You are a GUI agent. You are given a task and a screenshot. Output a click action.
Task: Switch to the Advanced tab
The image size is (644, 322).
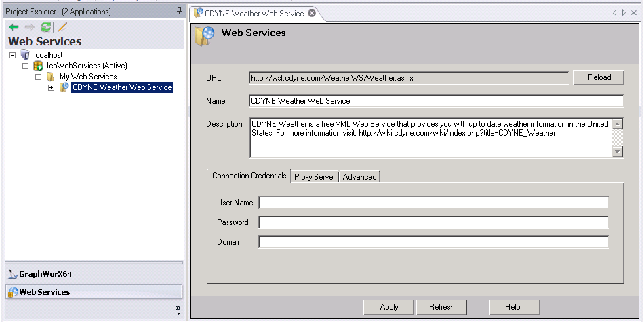pos(359,176)
